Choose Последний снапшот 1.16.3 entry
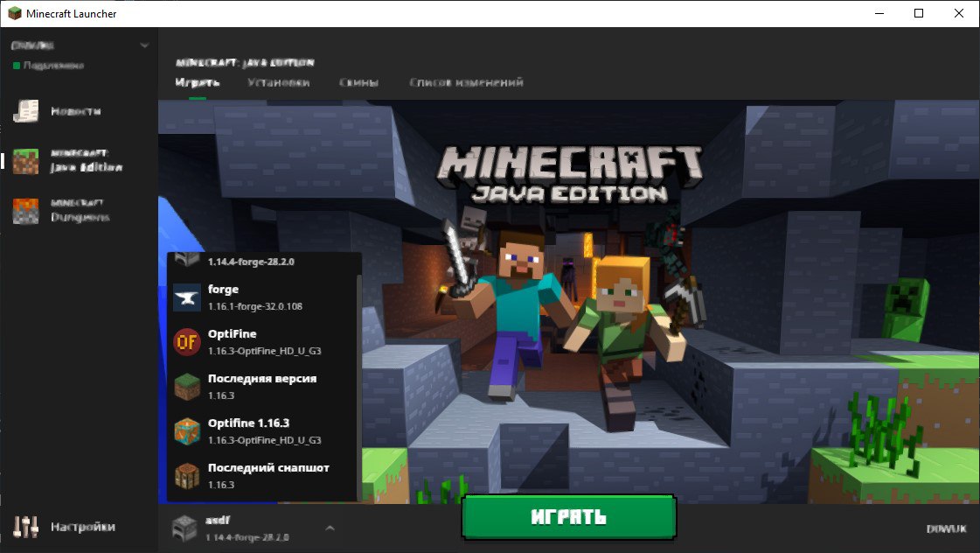 click(262, 475)
